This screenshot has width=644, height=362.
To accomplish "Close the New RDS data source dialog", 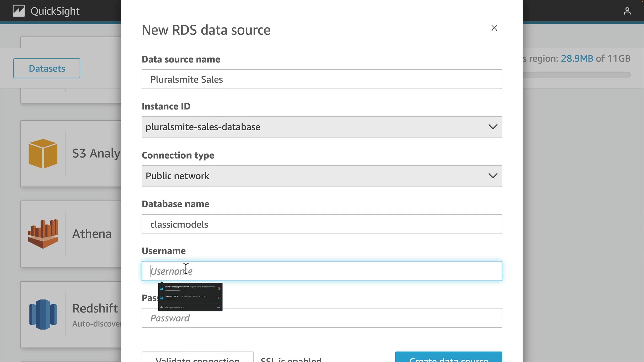I will coord(494,28).
